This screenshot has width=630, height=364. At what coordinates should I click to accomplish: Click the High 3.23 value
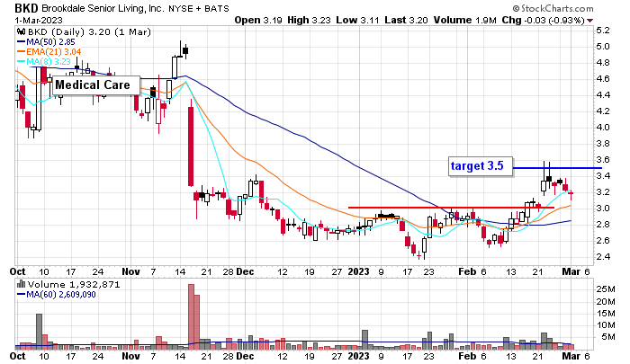point(309,20)
